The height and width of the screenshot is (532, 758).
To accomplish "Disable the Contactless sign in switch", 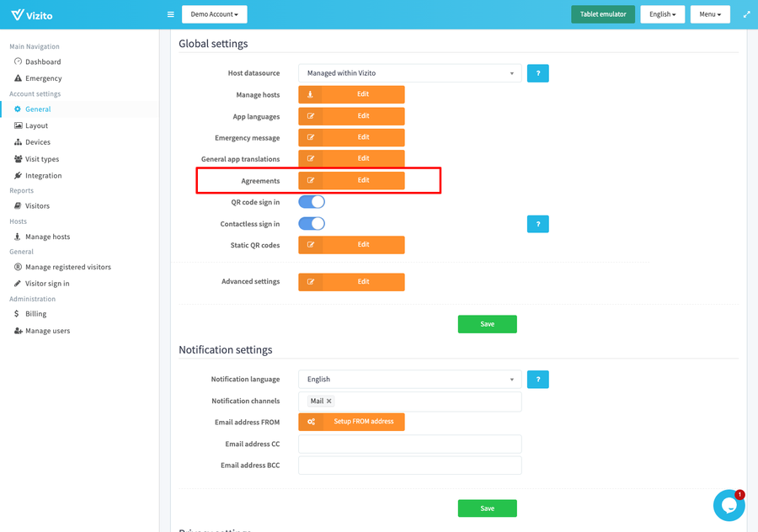I will click(312, 224).
